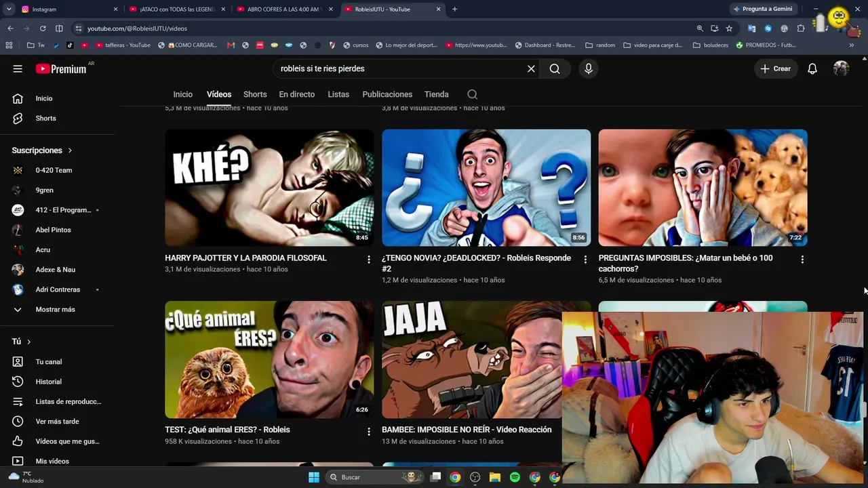Click the YouTube Premium logo

[61, 68]
